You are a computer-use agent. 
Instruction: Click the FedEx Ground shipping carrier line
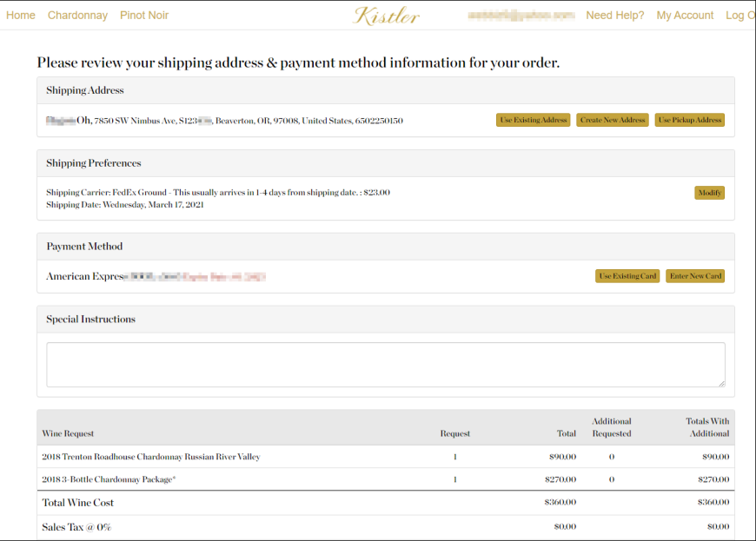pyautogui.click(x=218, y=192)
